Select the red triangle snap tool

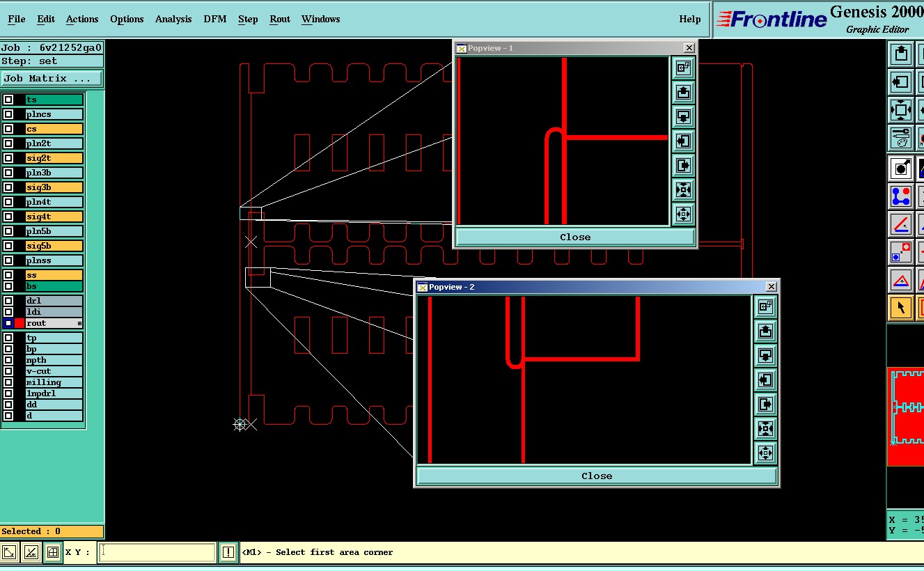click(x=901, y=280)
